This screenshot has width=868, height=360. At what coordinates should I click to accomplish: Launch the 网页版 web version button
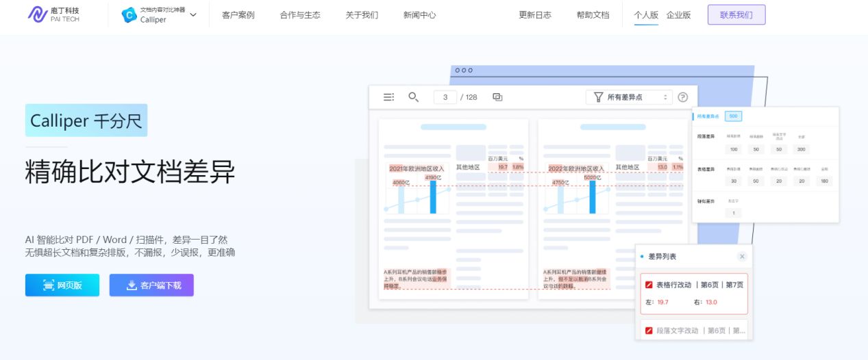click(x=62, y=285)
